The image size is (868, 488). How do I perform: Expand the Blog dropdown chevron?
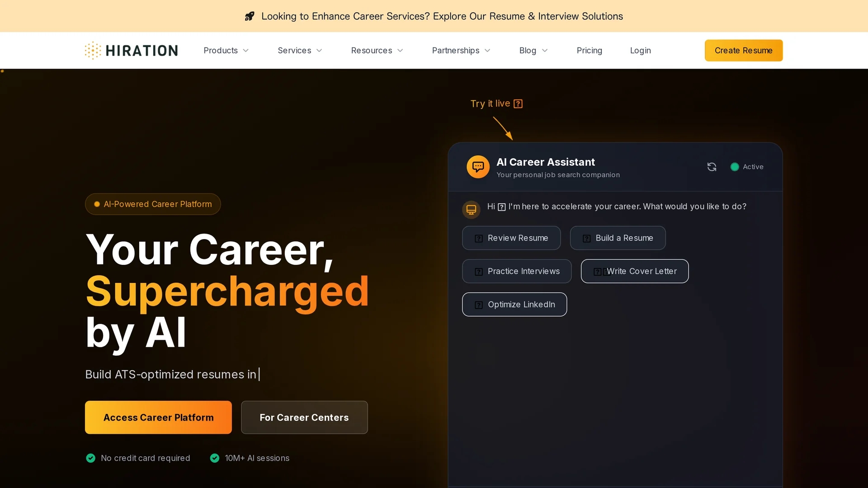pos(545,51)
